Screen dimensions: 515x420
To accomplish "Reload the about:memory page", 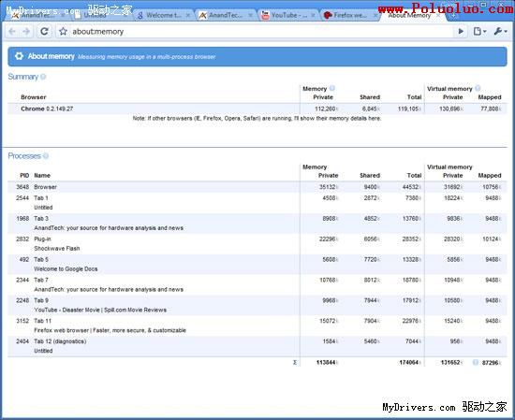I will tap(44, 32).
